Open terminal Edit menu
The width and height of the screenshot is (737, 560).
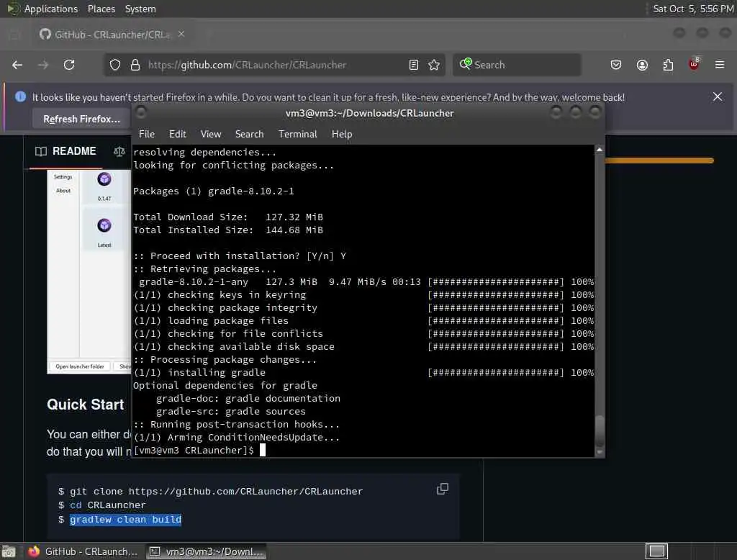point(177,134)
